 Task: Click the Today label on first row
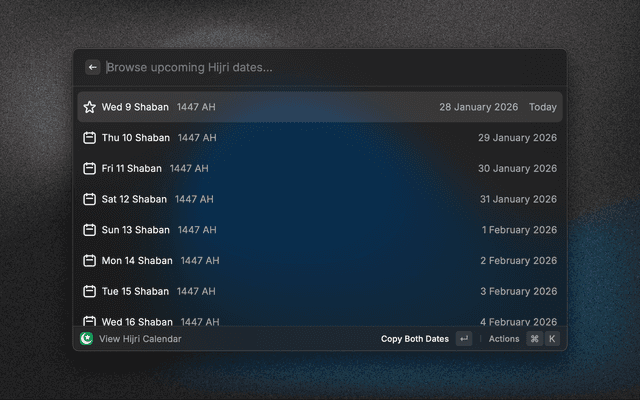(x=543, y=107)
